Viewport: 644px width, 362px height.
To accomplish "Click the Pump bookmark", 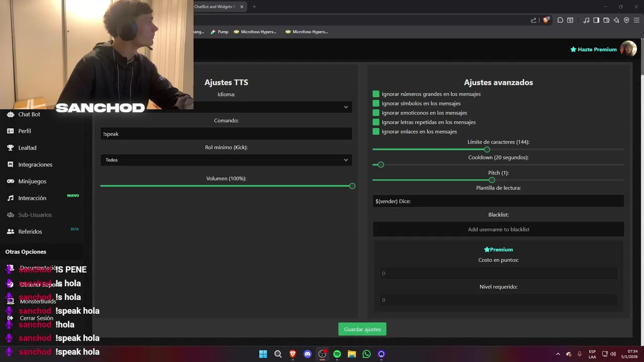I will pyautogui.click(x=219, y=32).
